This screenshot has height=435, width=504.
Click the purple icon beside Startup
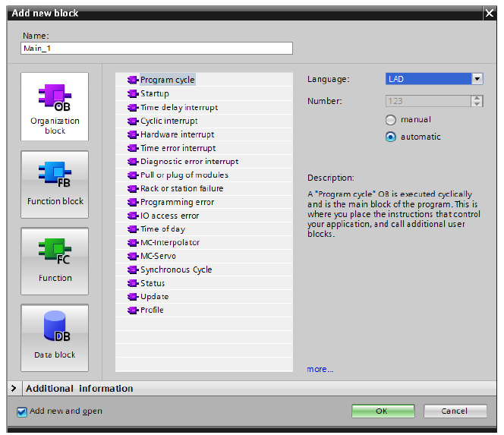133,94
